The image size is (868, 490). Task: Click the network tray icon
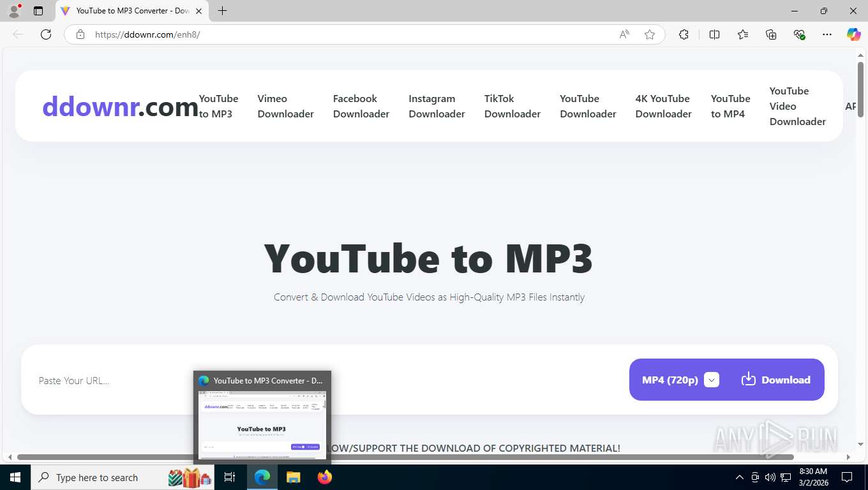coord(785,477)
